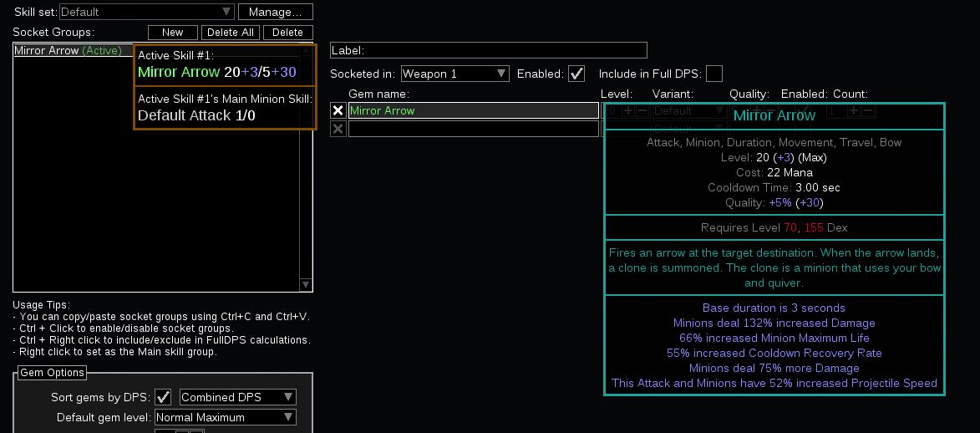Image resolution: width=980 pixels, height=433 pixels.
Task: Expand the Combined DPS sort dropdown
Action: (237, 397)
